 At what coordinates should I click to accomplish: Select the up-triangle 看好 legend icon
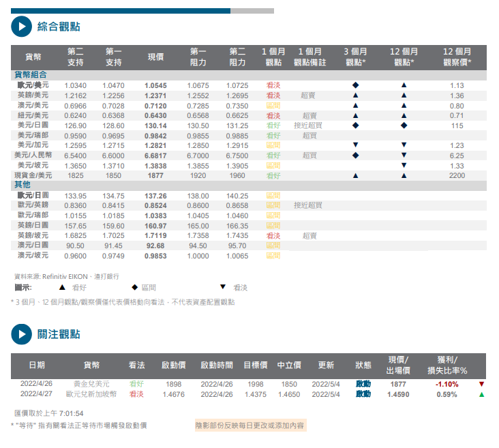[x=62, y=288]
